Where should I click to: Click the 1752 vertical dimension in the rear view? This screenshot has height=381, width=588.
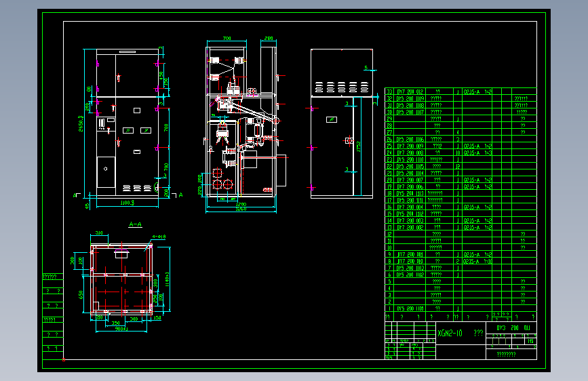tap(359, 146)
